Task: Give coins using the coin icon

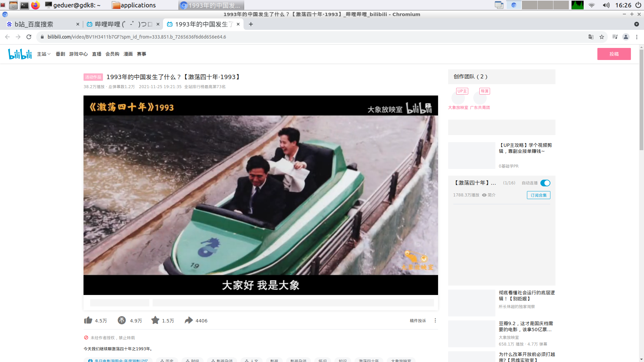Action: pos(122,320)
